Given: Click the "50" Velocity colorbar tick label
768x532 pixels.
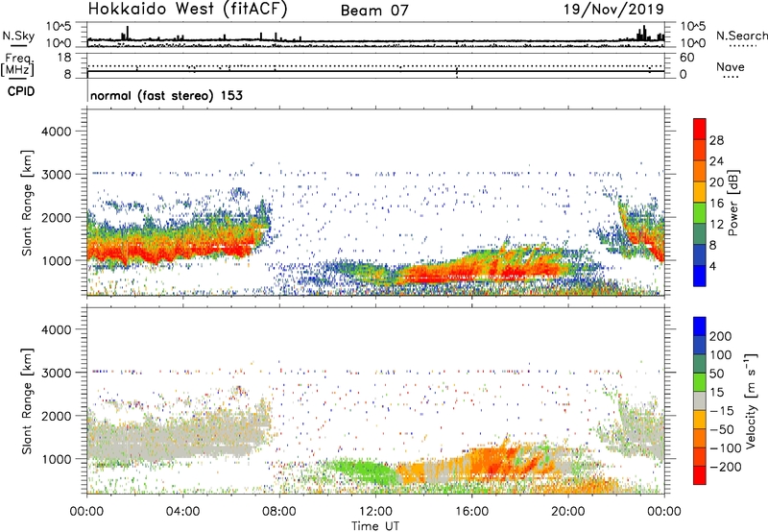Looking at the screenshot, I should pos(716,374).
